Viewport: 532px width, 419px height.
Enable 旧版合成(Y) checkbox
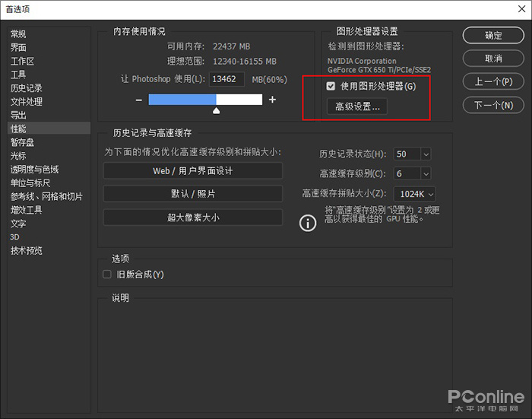click(x=107, y=274)
